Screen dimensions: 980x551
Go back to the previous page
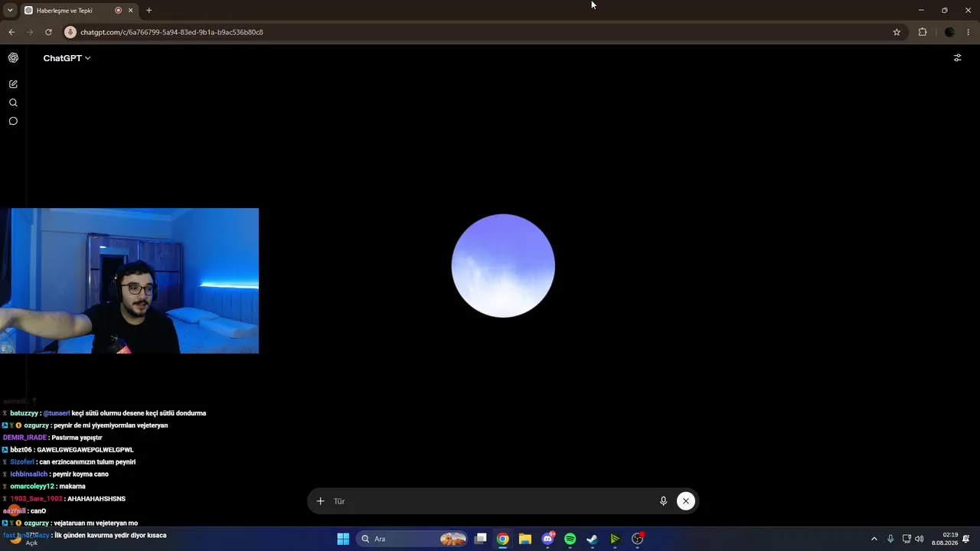click(11, 32)
